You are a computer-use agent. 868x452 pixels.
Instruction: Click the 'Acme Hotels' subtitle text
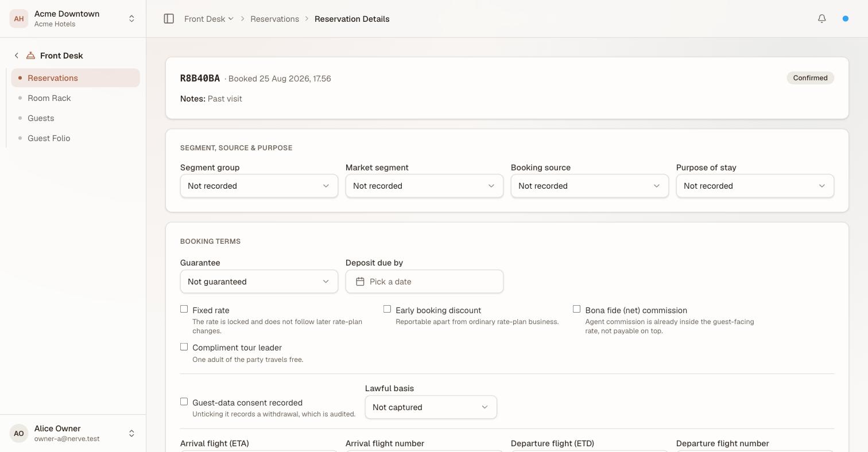[x=55, y=24]
